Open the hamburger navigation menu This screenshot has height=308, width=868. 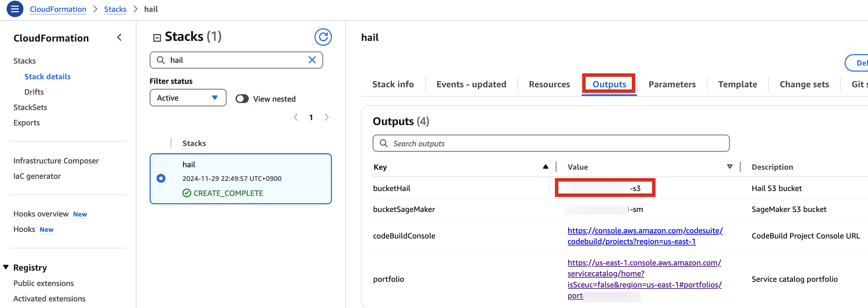(x=15, y=9)
